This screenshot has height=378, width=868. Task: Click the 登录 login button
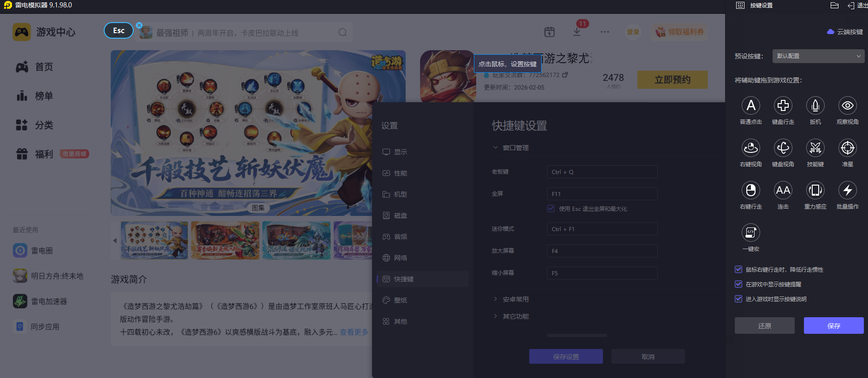coord(633,32)
